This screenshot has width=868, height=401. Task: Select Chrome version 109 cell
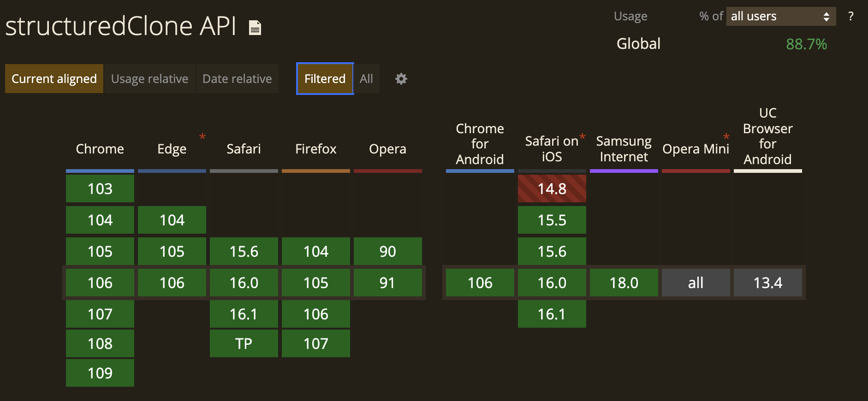pos(100,373)
